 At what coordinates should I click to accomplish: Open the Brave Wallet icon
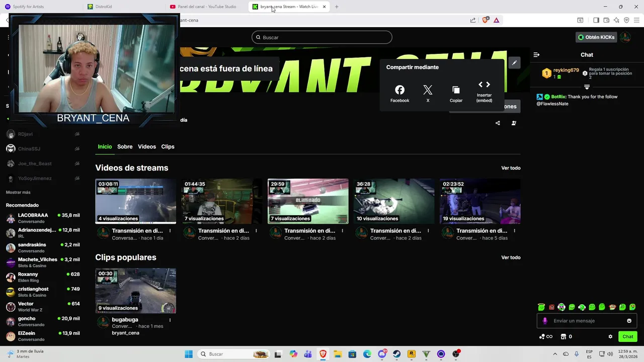[606, 20]
